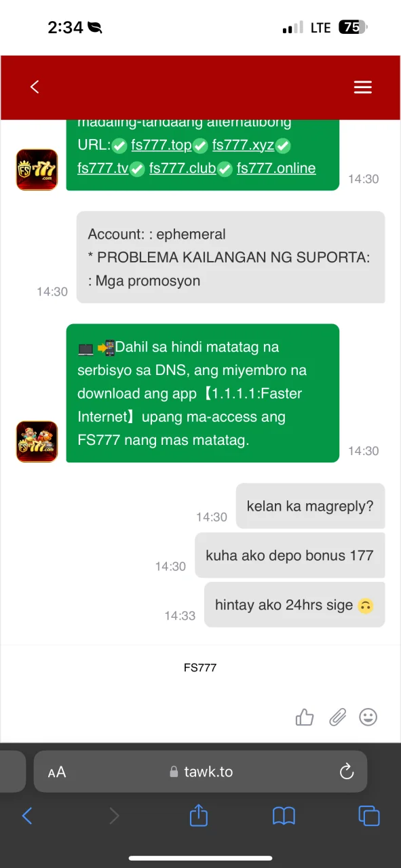401x868 pixels.
Task: Tap the FS777 label in the message area
Action: point(200,667)
